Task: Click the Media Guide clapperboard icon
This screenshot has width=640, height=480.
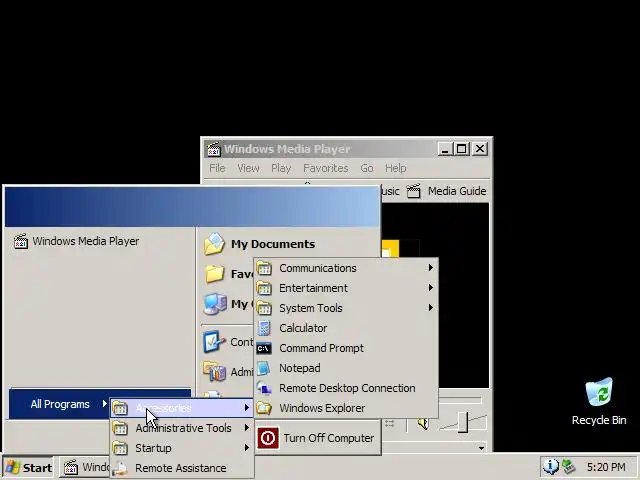Action: [413, 191]
